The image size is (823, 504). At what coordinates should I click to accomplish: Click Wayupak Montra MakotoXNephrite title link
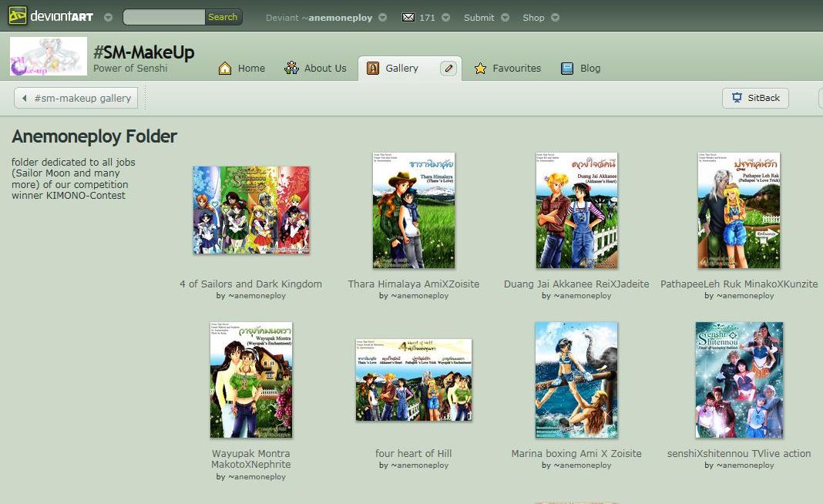[x=251, y=459]
